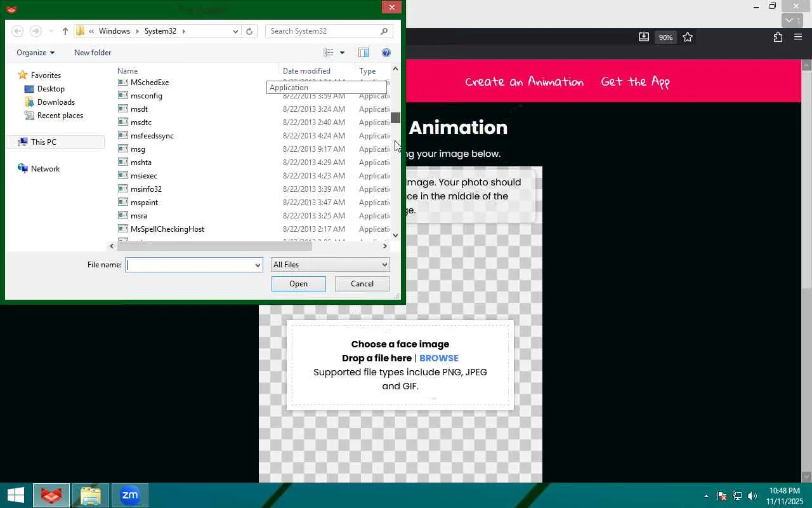The width and height of the screenshot is (812, 508).
Task: Refresh the System32 folder listing
Action: [249, 31]
